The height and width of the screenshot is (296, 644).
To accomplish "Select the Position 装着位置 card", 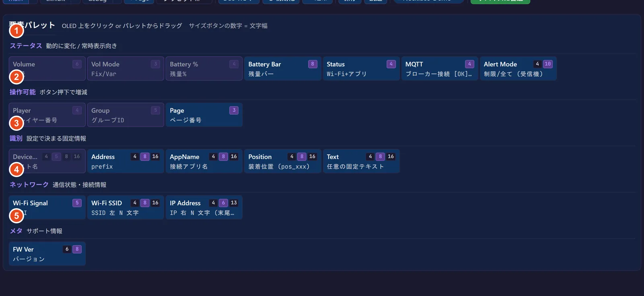I will coord(283,161).
